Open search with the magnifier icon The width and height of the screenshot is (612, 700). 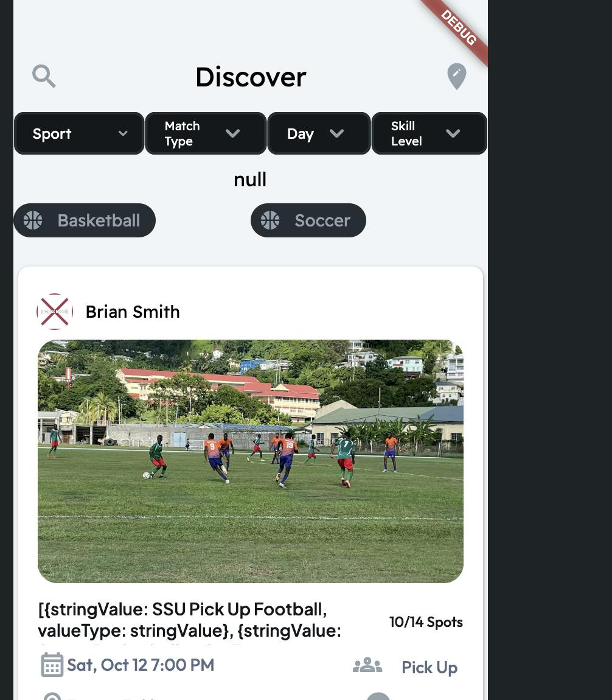tap(44, 76)
